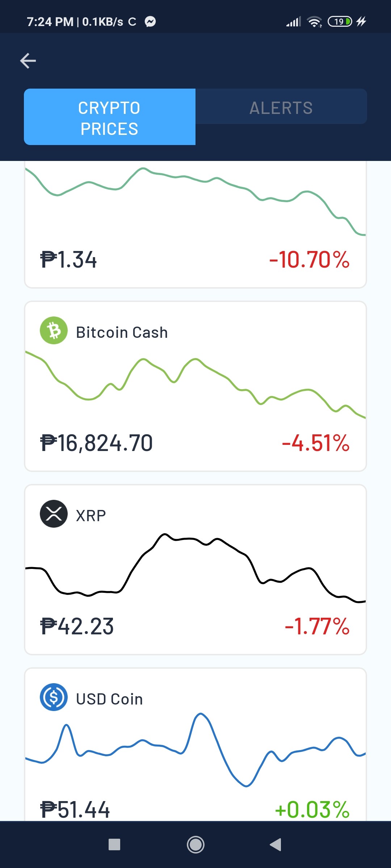Open the XRP coin name
Image resolution: width=391 pixels, height=868 pixels.
pyautogui.click(x=91, y=516)
